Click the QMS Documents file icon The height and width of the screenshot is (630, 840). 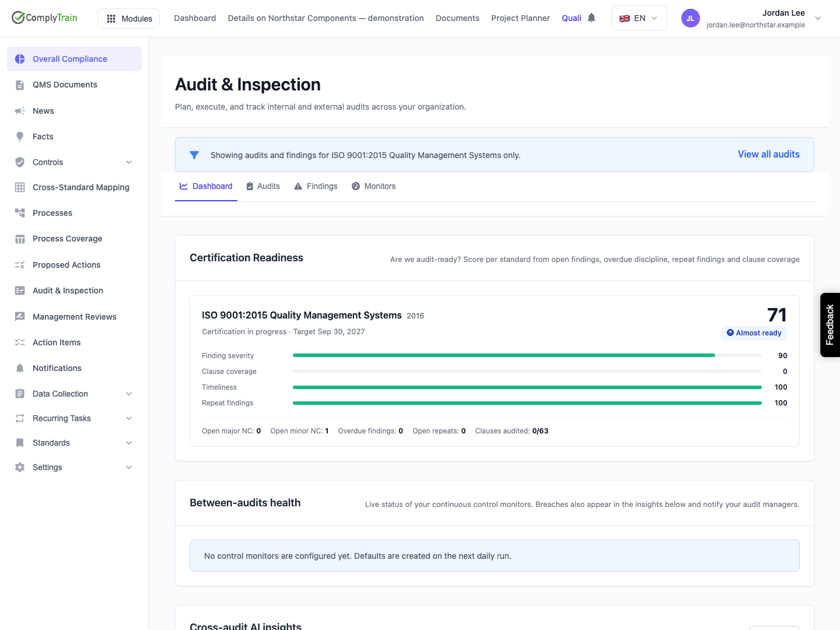click(20, 85)
